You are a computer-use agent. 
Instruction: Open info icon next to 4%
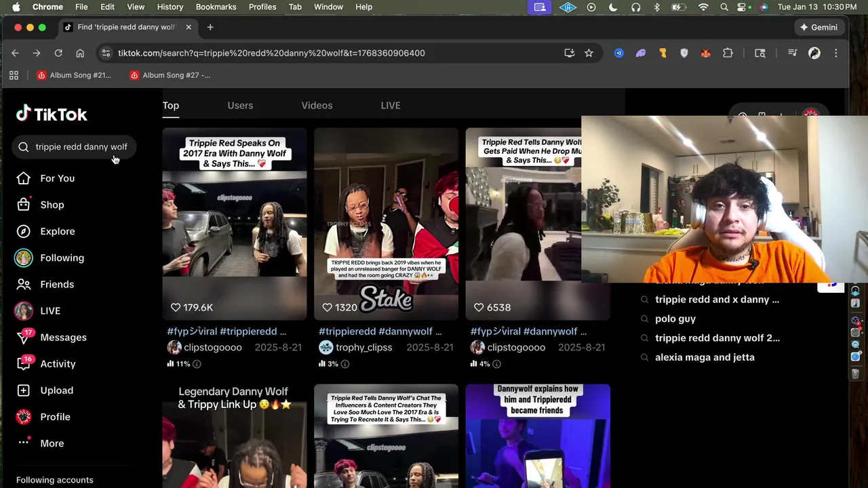click(496, 364)
